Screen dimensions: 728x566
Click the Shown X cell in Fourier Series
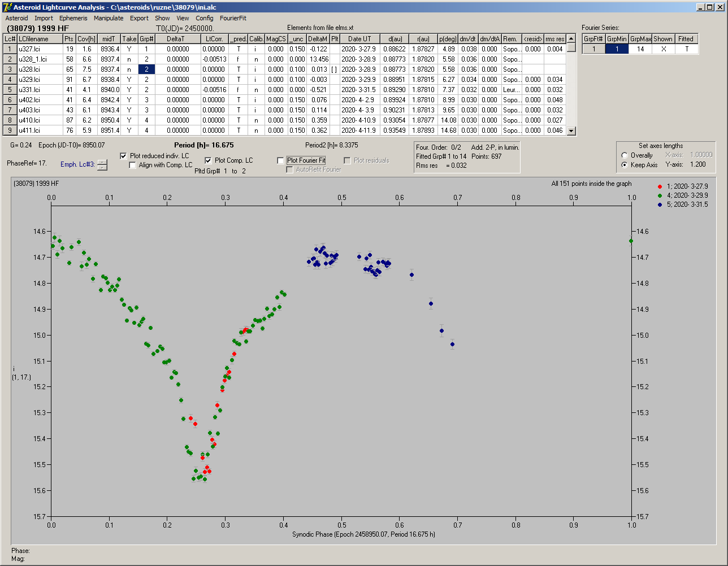pos(662,49)
